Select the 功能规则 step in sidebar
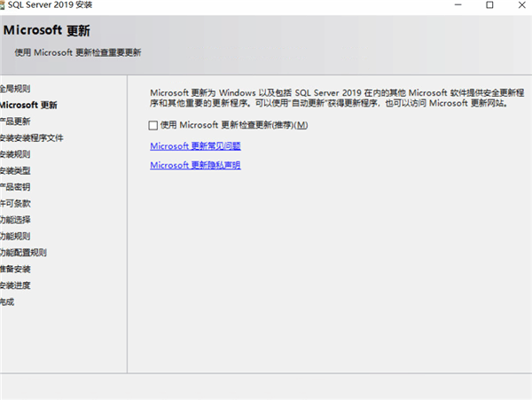The image size is (532, 400). coord(15,236)
